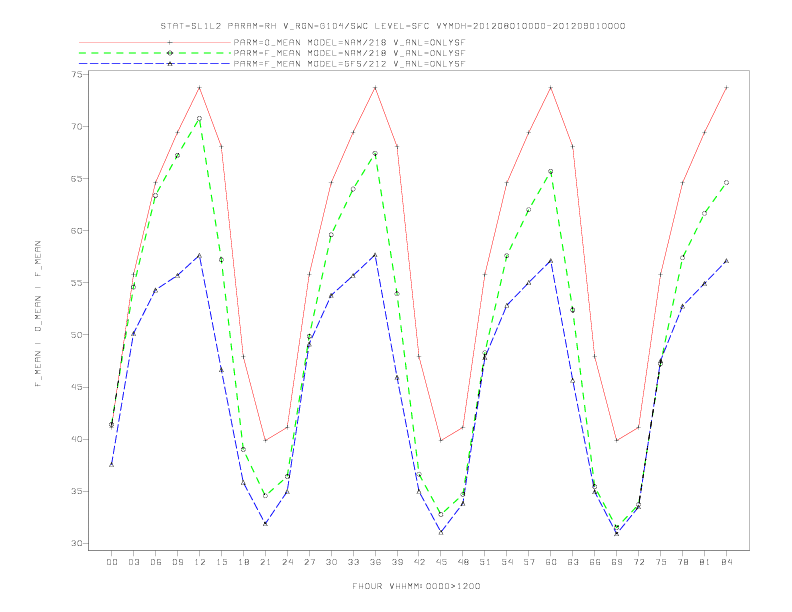Click y-axis tick value 45
The height and width of the screenshot is (612, 792).
coord(76,387)
